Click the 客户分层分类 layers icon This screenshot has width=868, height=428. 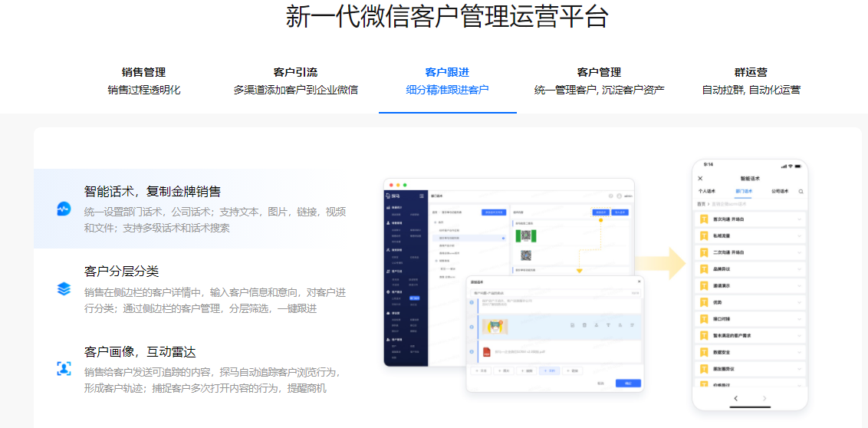click(64, 288)
